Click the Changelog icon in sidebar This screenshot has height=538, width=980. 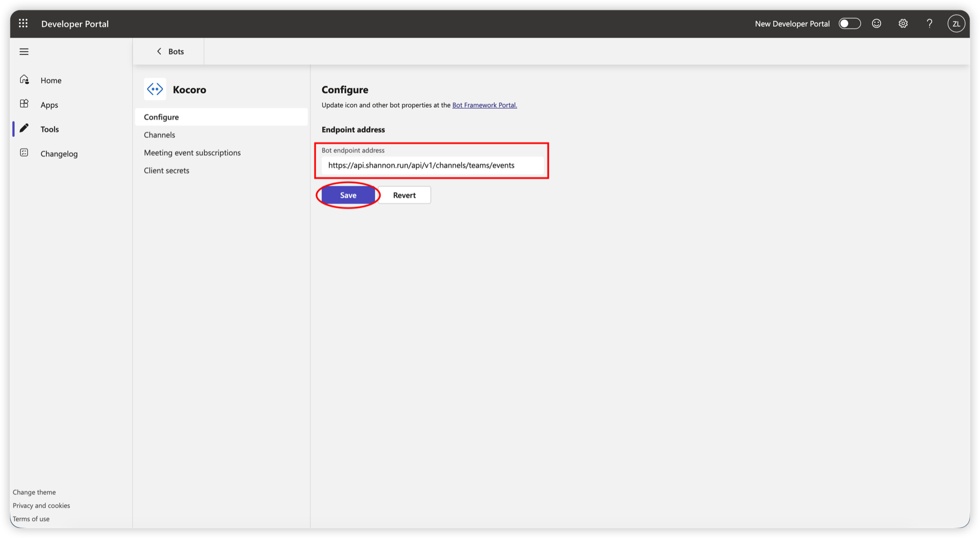pyautogui.click(x=24, y=153)
